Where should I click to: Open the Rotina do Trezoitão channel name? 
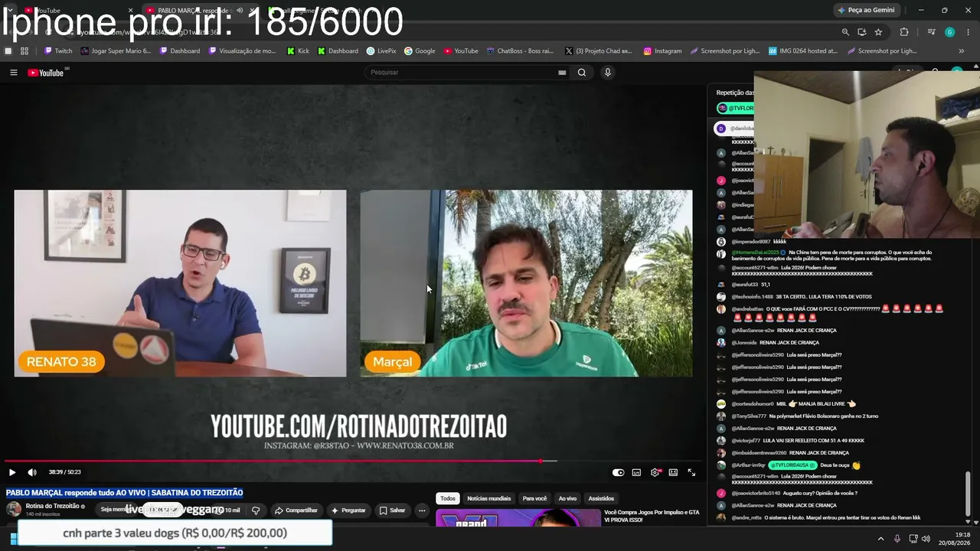click(x=53, y=506)
